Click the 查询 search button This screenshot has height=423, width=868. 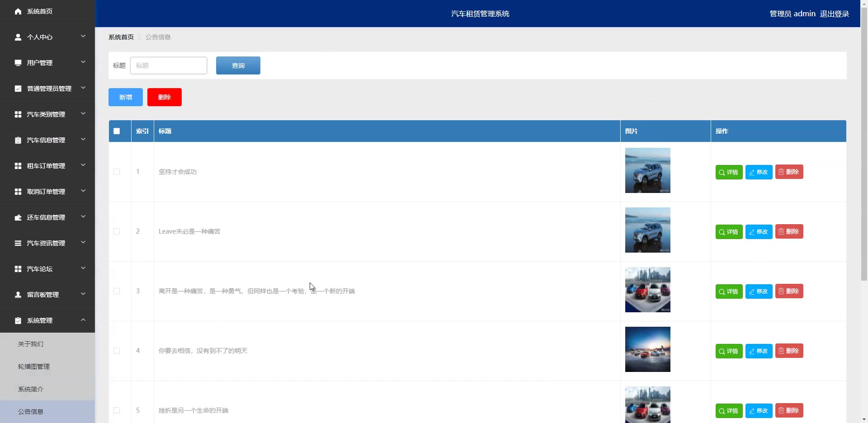point(238,66)
